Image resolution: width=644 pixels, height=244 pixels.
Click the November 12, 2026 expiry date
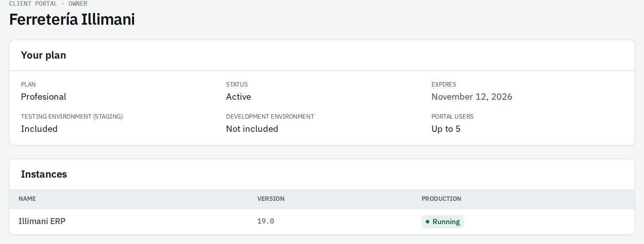pyautogui.click(x=471, y=96)
